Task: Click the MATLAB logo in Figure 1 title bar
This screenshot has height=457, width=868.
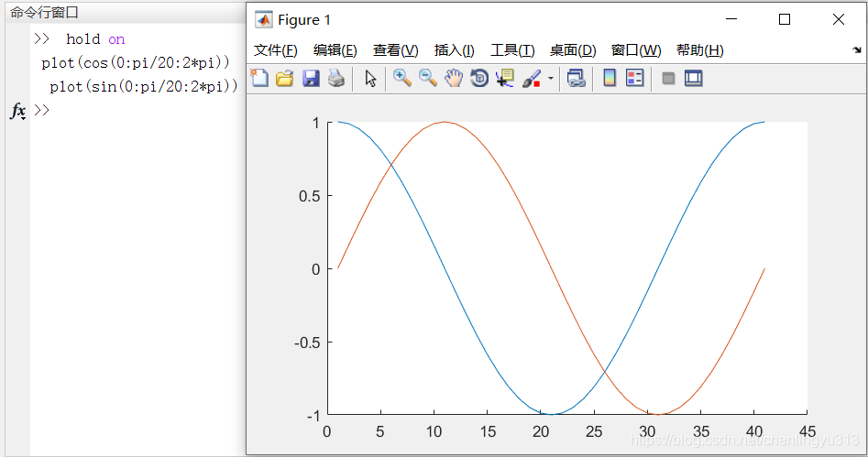Action: [x=263, y=19]
